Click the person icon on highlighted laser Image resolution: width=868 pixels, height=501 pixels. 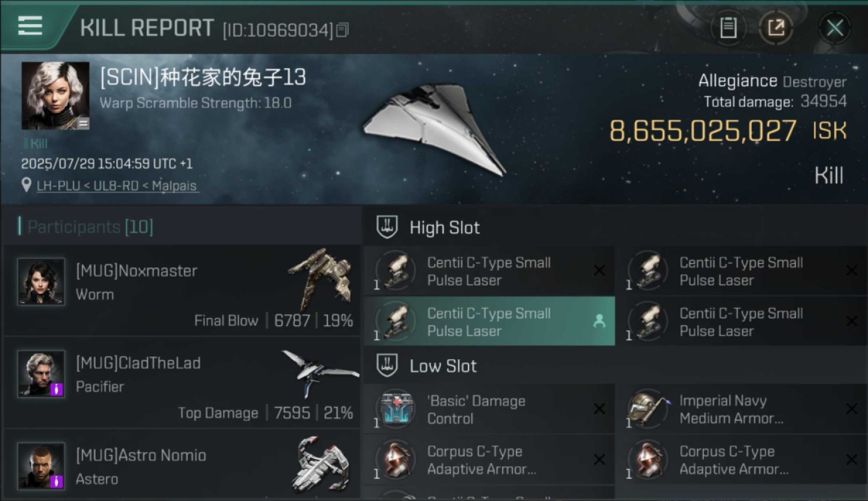coord(600,321)
